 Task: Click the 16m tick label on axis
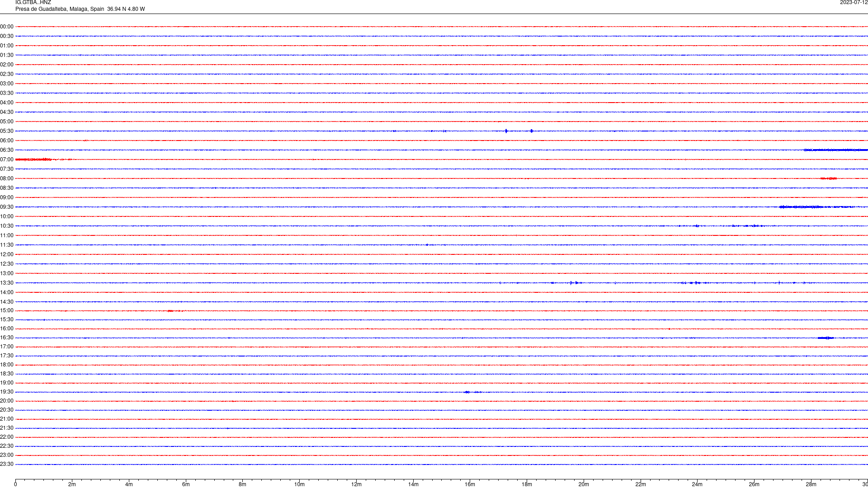(x=470, y=484)
